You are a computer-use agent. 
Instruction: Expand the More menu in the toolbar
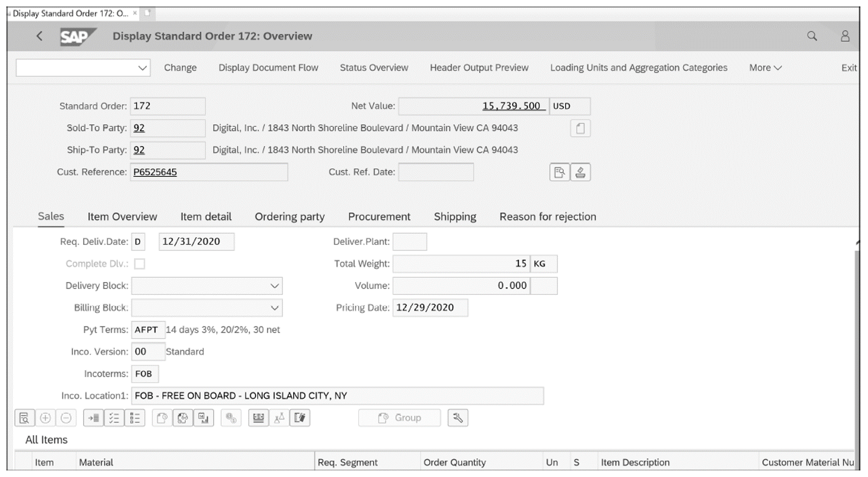pos(764,67)
